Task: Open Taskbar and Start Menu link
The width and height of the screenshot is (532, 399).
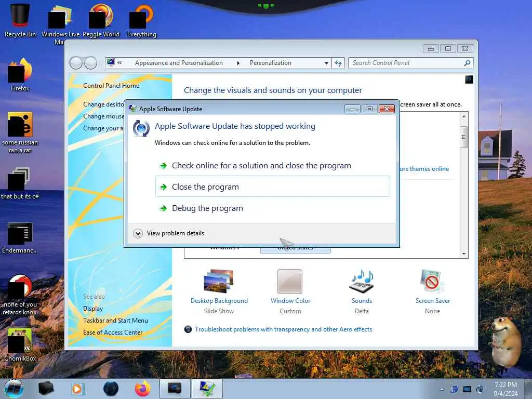Action: [115, 320]
